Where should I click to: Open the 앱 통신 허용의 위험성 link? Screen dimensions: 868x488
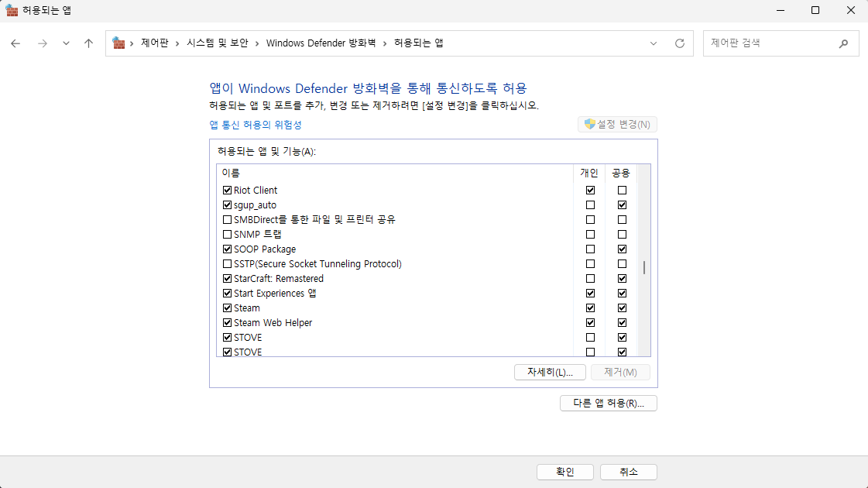tap(256, 125)
